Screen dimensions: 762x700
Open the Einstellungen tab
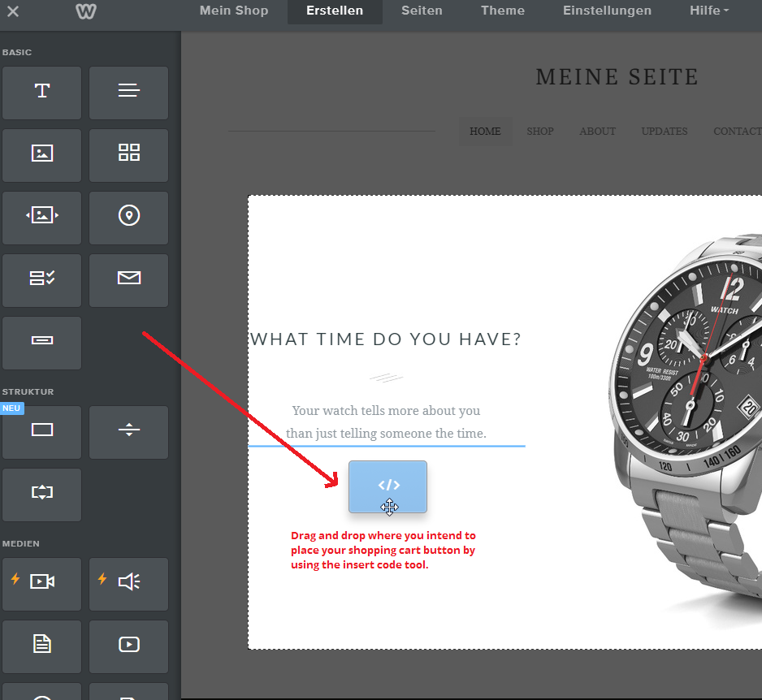(607, 11)
